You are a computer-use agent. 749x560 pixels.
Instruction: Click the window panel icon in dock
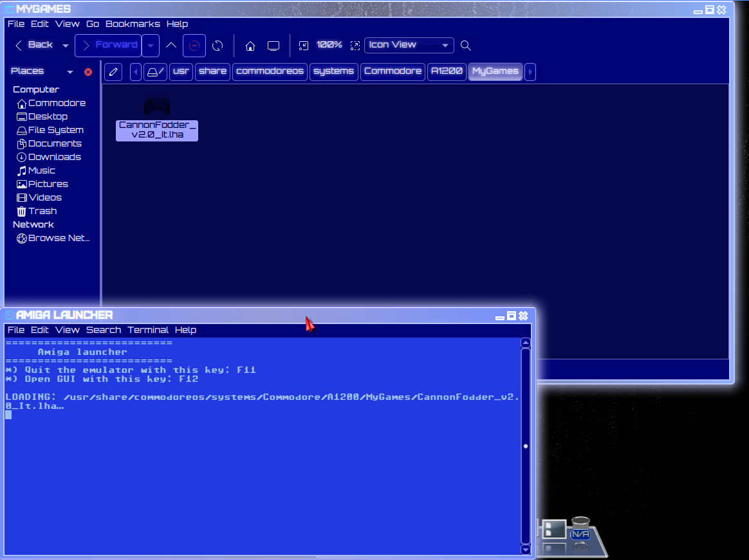554,530
